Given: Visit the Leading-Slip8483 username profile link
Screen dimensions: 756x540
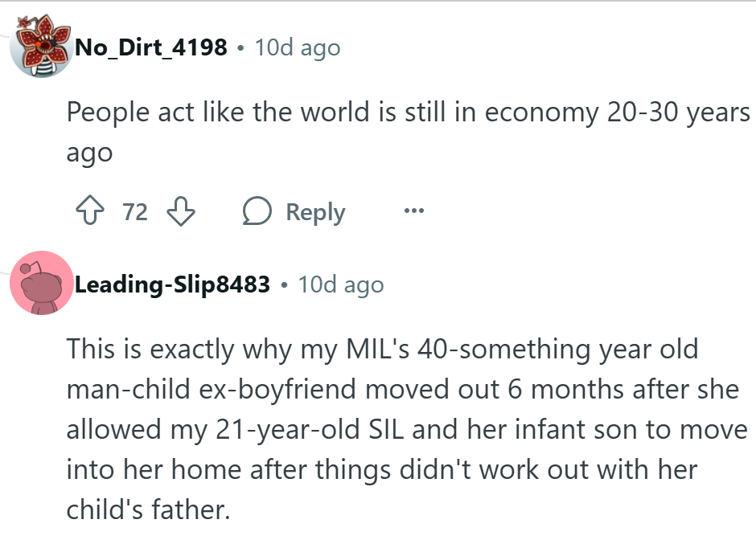Looking at the screenshot, I should [172, 284].
